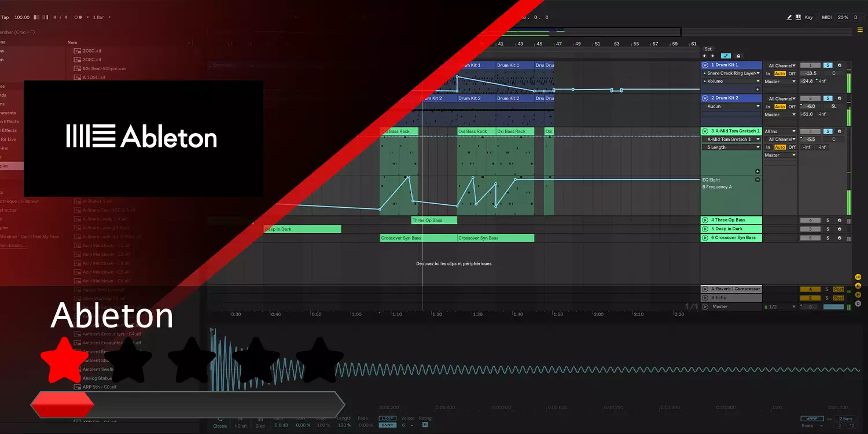Open Snare Crack Ring Layer device chooser
The image size is (868, 434).
pos(731,73)
